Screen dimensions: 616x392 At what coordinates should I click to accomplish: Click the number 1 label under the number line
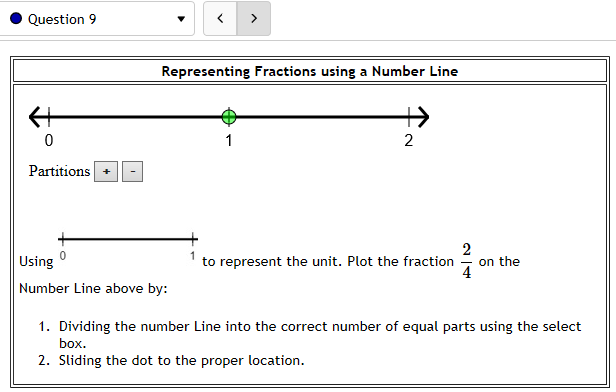click(x=229, y=140)
